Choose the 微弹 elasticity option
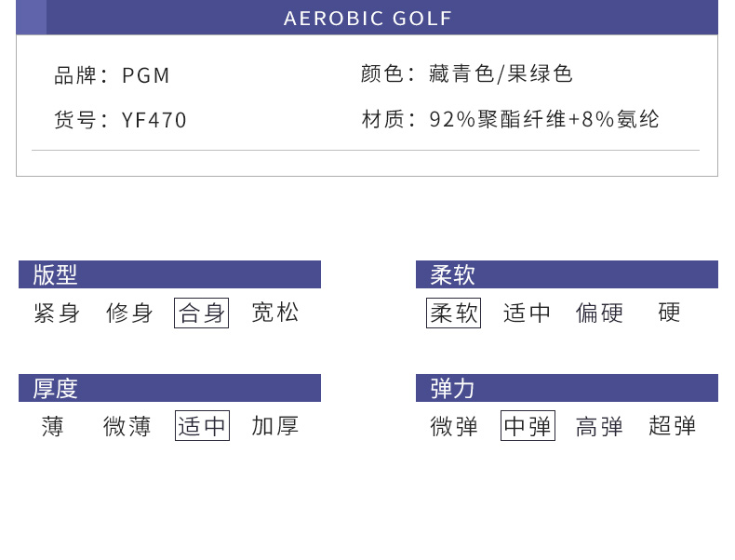Image resolution: width=735 pixels, height=560 pixels. tap(454, 426)
